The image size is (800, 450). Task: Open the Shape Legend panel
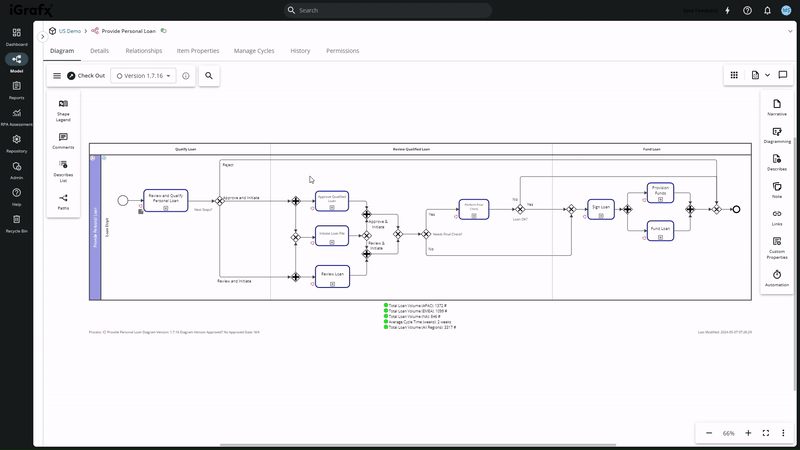[63, 109]
